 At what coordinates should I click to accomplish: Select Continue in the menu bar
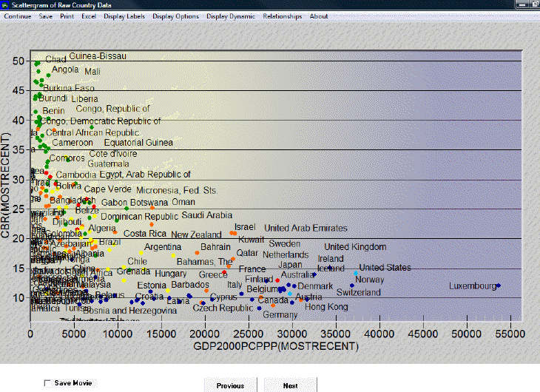[18, 16]
